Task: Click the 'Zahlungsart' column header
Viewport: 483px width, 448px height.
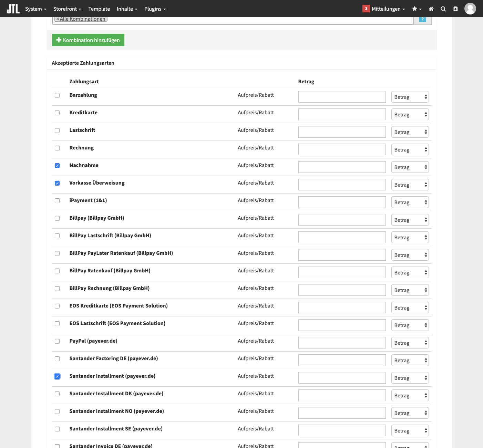Action: point(84,82)
